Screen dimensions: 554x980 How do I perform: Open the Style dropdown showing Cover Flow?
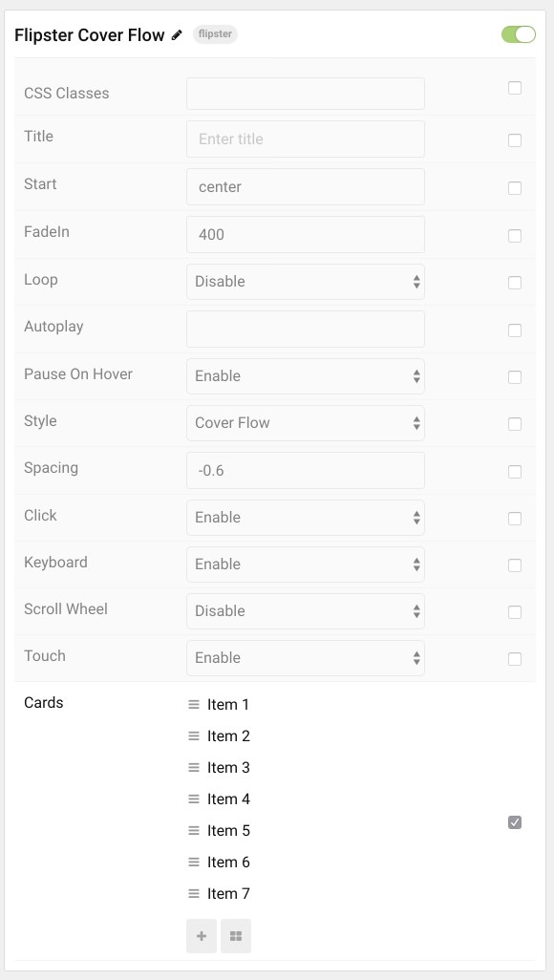305,423
